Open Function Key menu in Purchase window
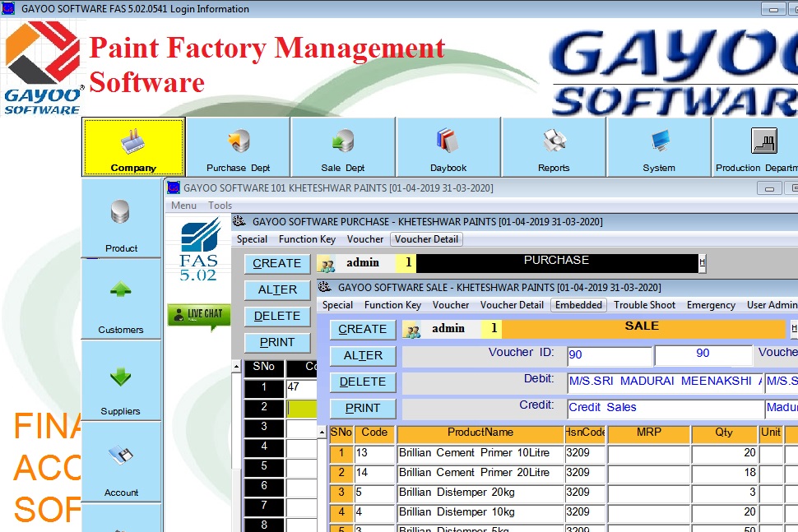The image size is (798, 532). pyautogui.click(x=307, y=239)
